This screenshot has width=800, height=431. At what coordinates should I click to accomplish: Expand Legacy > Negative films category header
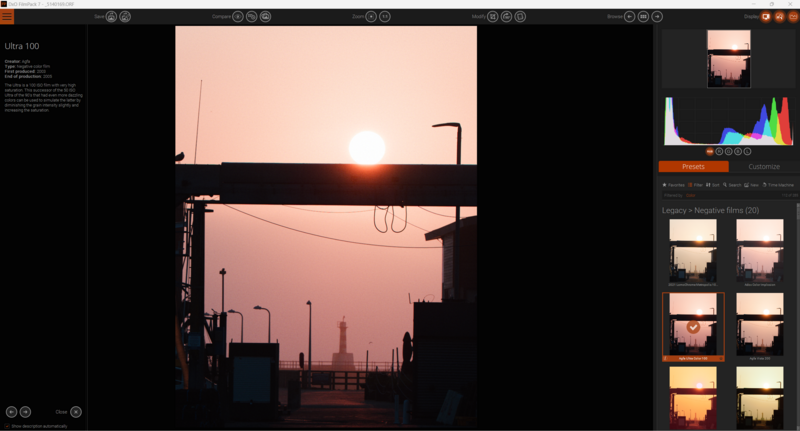click(x=711, y=210)
